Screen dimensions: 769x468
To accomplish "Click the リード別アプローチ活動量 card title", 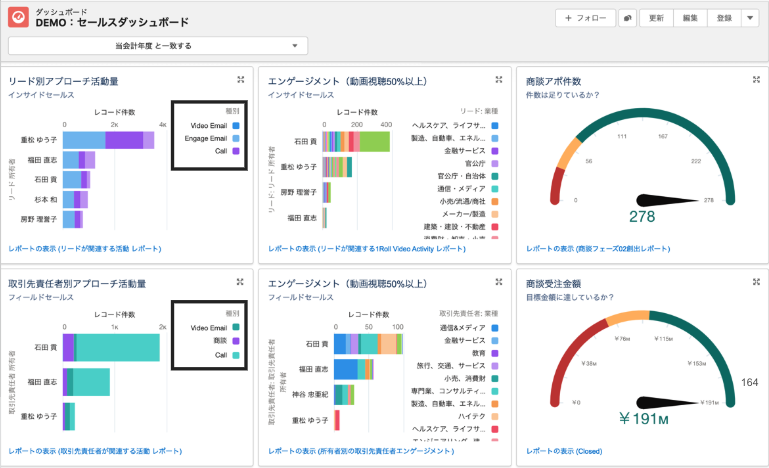I will tap(63, 81).
